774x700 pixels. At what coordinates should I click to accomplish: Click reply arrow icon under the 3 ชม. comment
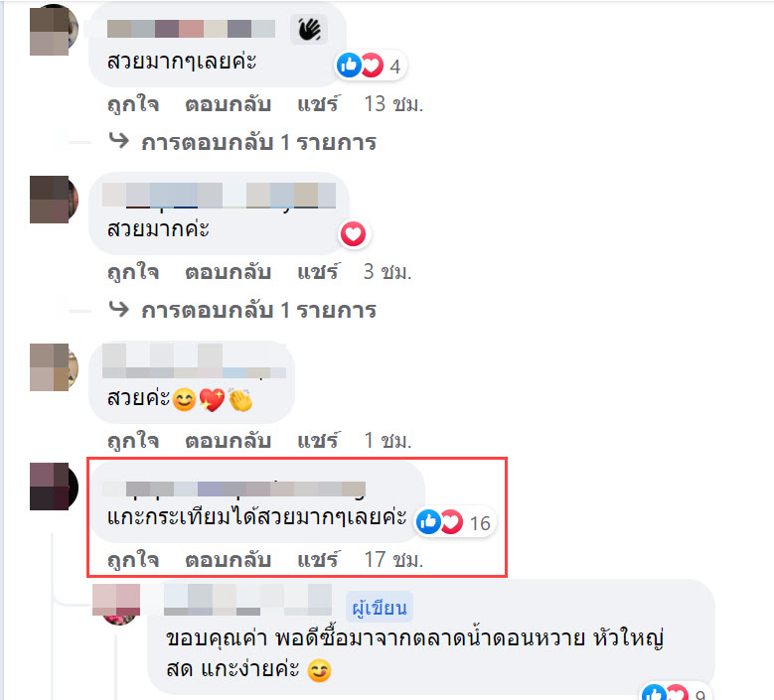[118, 310]
